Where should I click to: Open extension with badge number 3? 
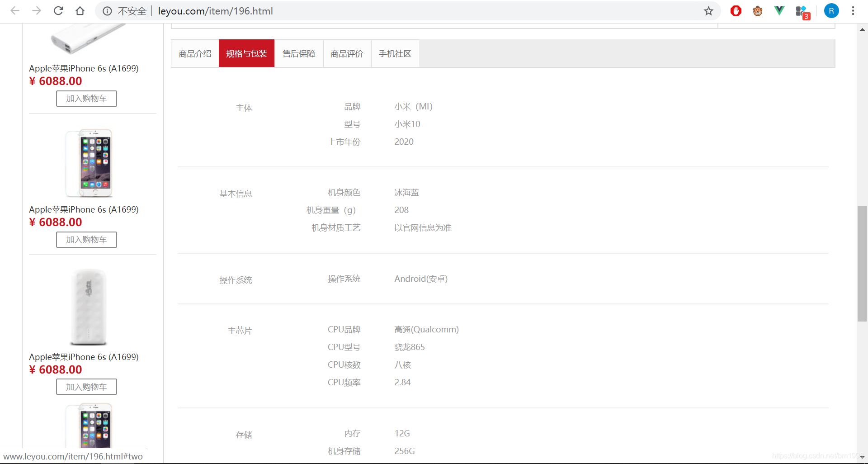(x=802, y=12)
